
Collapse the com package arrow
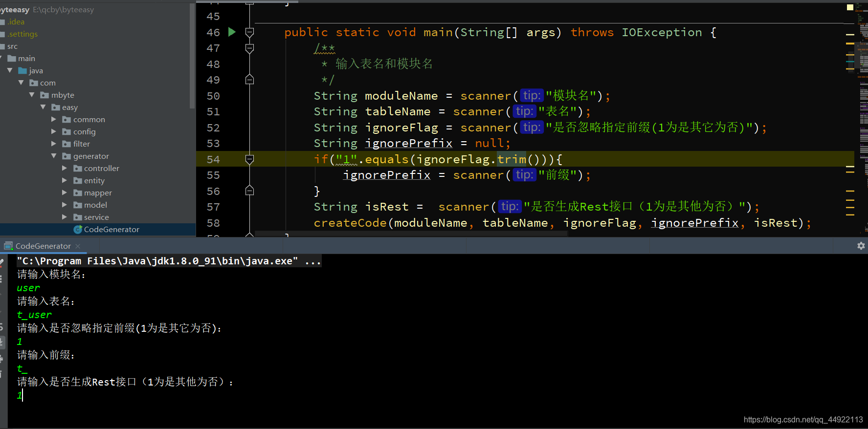coord(21,83)
